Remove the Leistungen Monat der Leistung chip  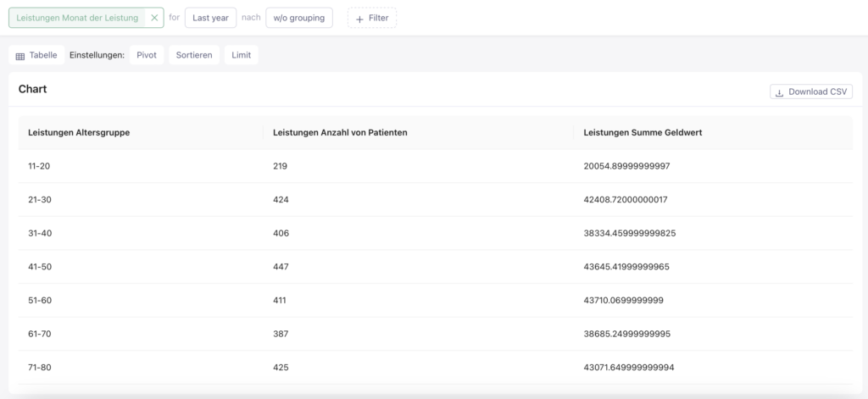pos(154,18)
